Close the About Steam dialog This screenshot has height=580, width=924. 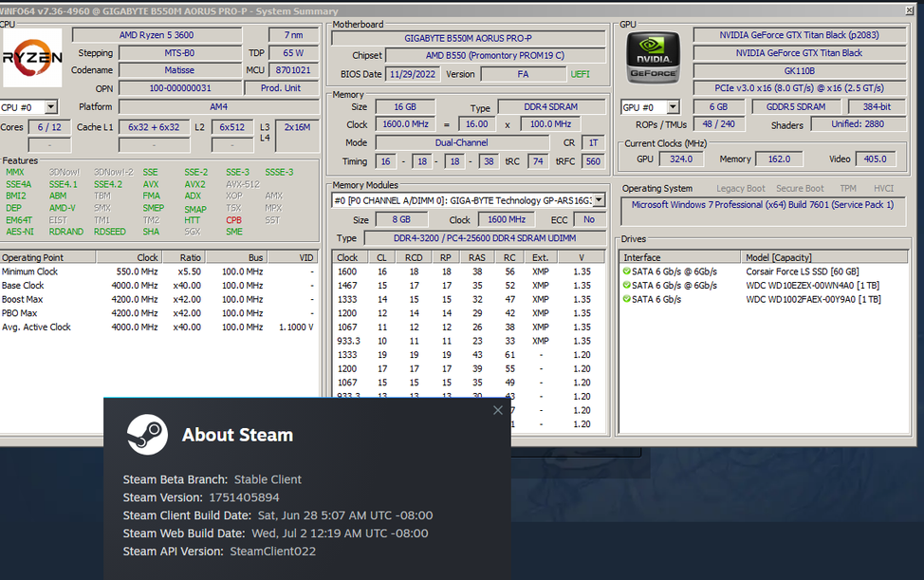[x=498, y=410]
